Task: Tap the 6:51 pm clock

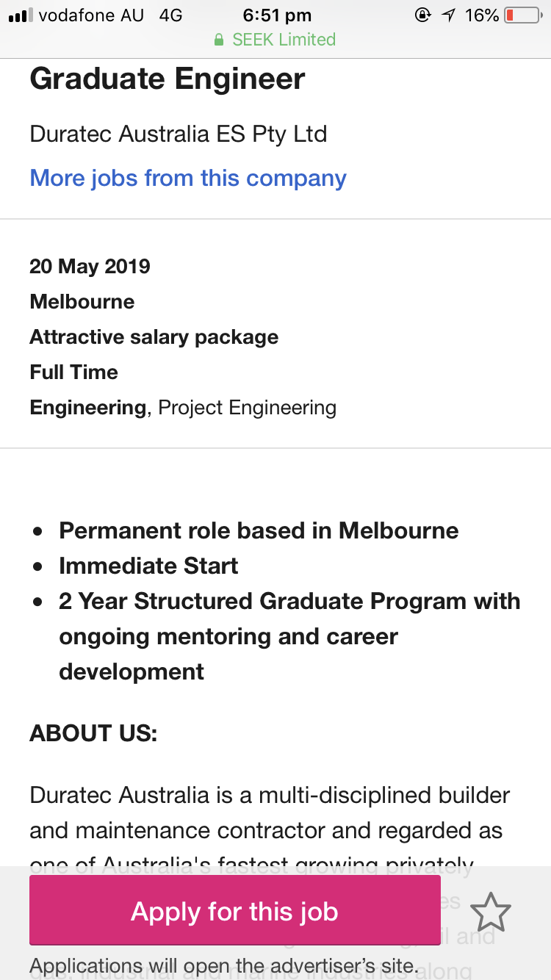Action: [x=277, y=15]
